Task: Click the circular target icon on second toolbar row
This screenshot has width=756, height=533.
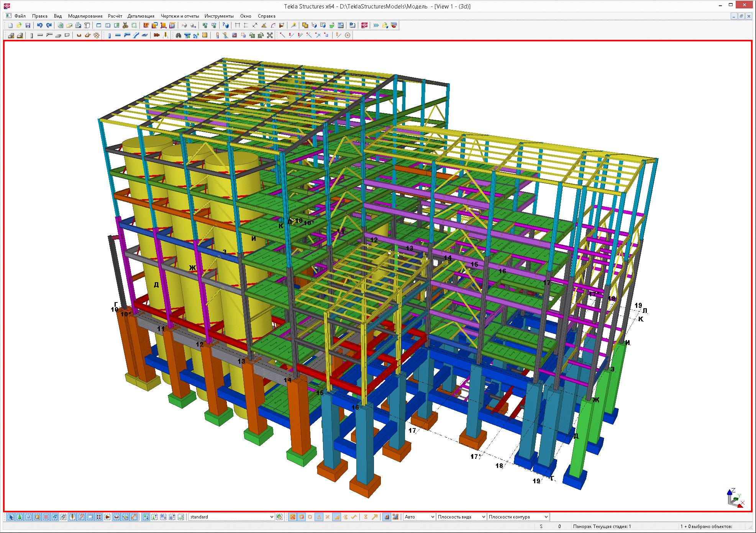Action: pos(348,35)
